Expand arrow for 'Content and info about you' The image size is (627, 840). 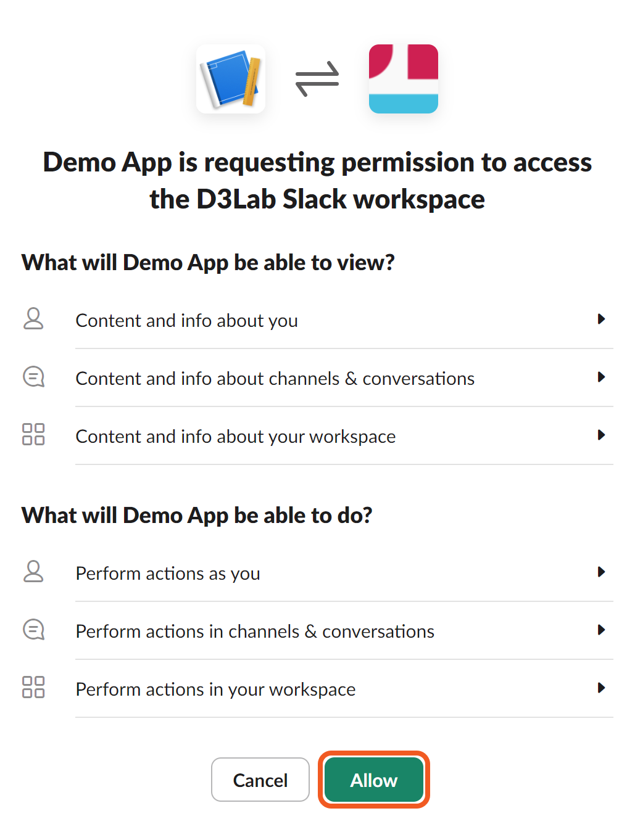coord(601,319)
